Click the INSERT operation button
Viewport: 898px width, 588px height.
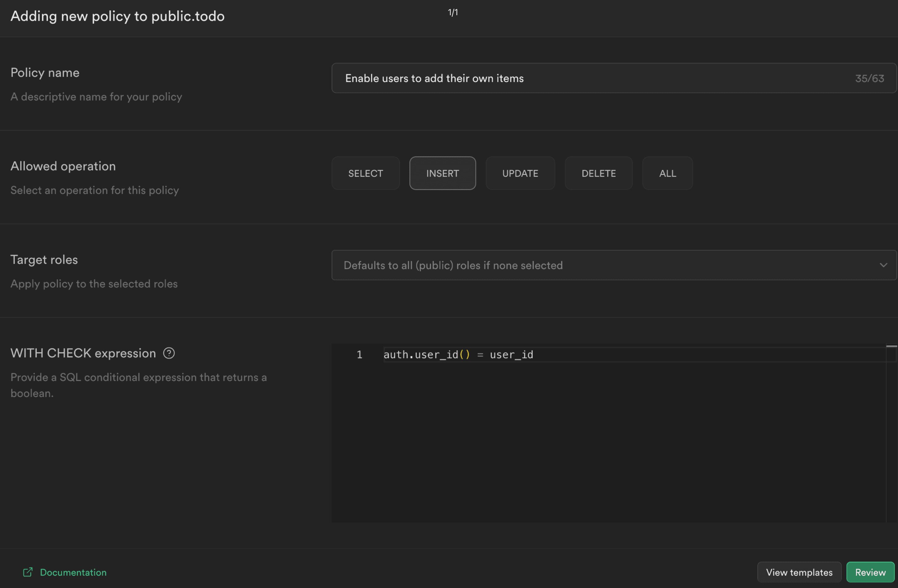pyautogui.click(x=442, y=173)
